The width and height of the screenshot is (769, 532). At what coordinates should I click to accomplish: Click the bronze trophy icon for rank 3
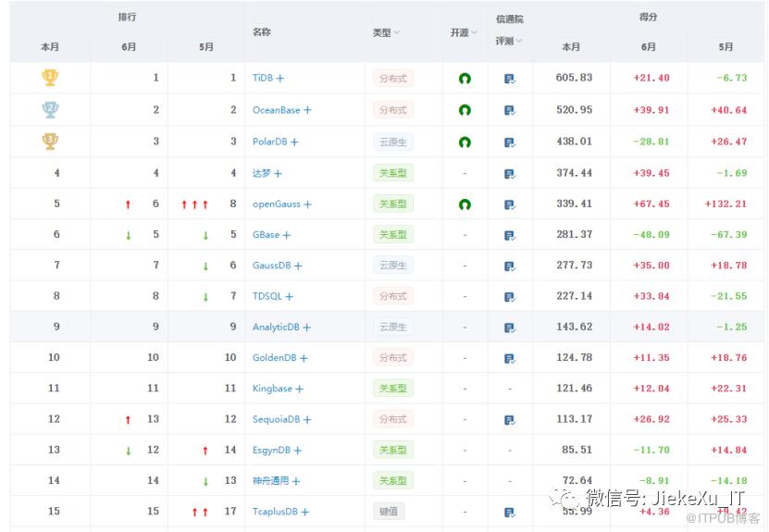coord(50,142)
